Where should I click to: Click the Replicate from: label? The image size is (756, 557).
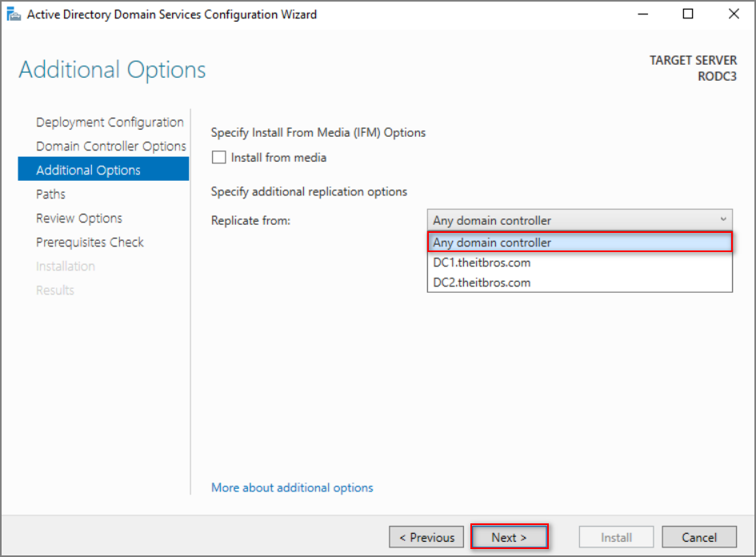tap(250, 221)
